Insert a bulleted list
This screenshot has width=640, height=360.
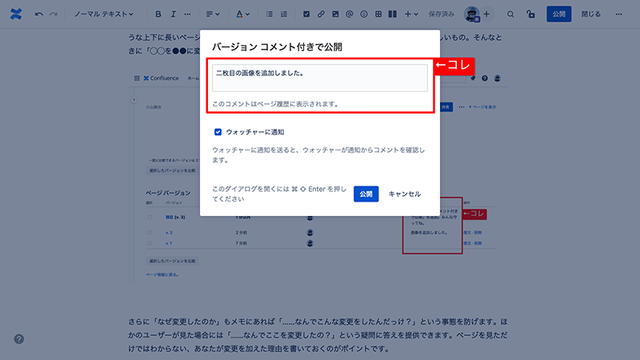point(269,14)
